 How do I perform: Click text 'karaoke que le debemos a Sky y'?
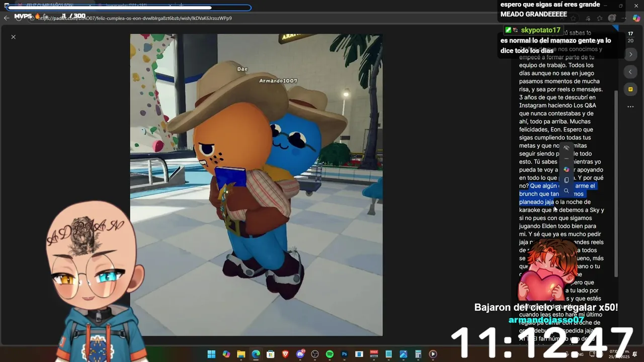(561, 210)
